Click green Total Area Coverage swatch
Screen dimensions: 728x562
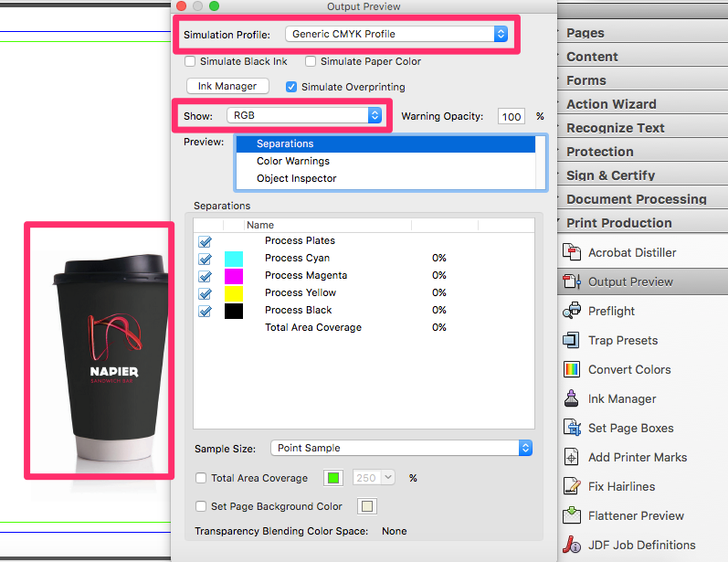(333, 478)
